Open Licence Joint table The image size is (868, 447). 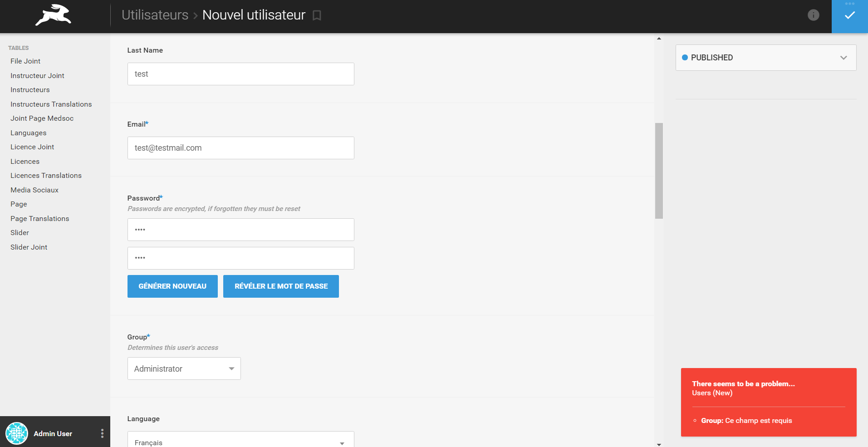click(32, 147)
